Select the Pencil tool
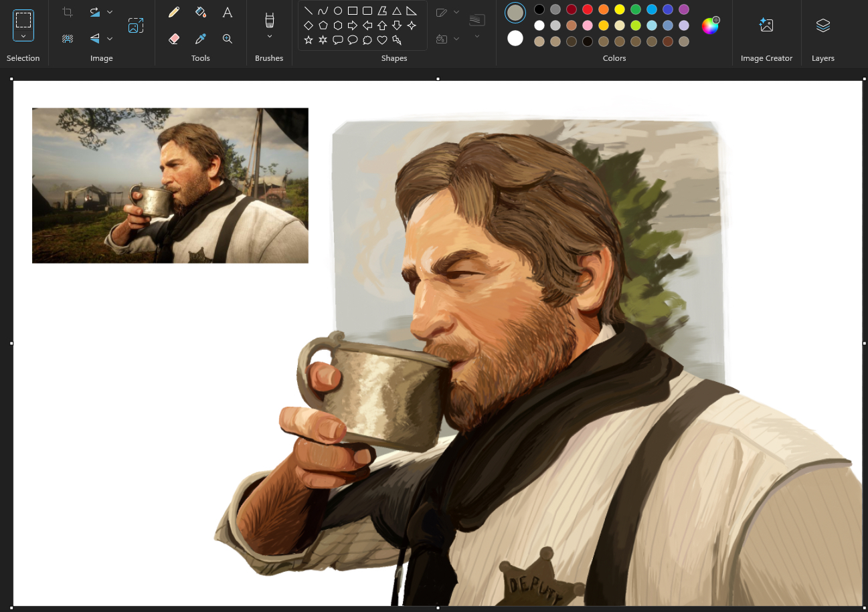 [x=174, y=12]
